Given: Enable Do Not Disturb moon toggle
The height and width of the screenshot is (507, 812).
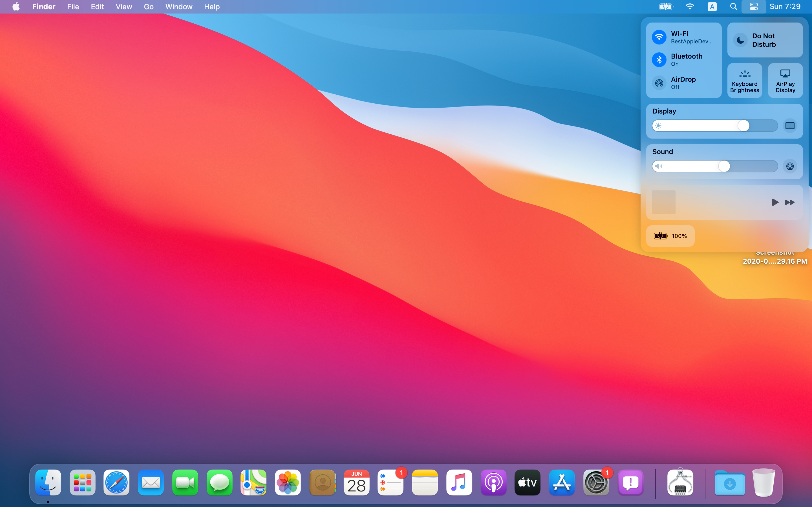Looking at the screenshot, I should point(740,40).
